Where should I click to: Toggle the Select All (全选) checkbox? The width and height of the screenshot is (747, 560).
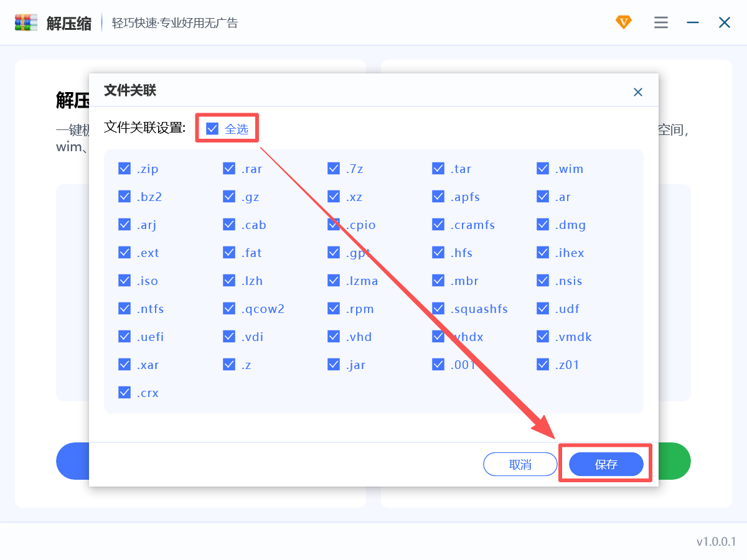(212, 129)
